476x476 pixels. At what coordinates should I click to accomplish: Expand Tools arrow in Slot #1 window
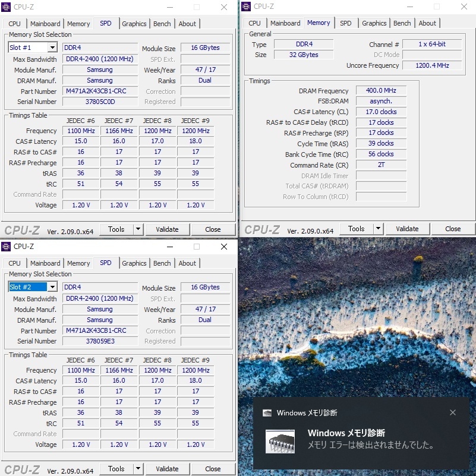click(x=138, y=229)
